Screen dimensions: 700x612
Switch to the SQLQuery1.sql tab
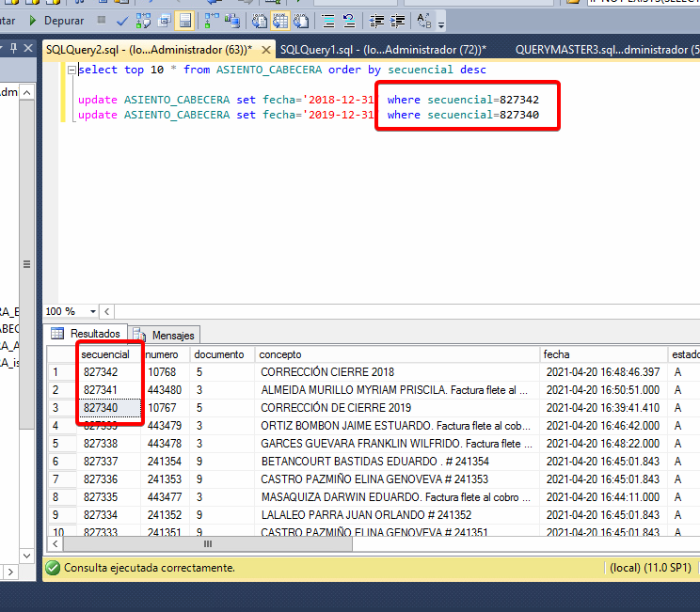click(383, 50)
